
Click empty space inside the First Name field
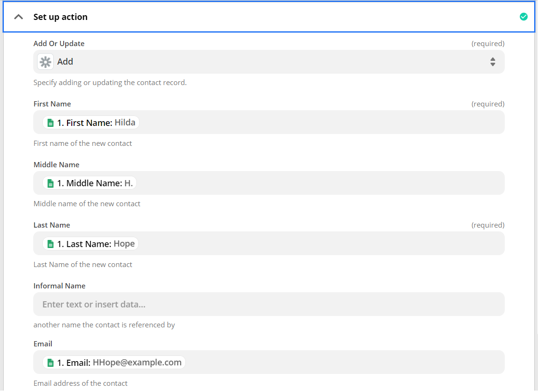[x=318, y=123]
